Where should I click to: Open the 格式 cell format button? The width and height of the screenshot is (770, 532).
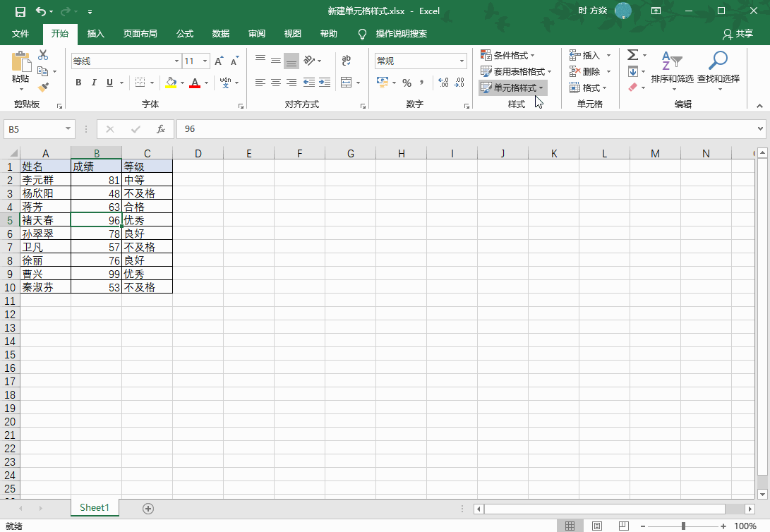coord(589,88)
